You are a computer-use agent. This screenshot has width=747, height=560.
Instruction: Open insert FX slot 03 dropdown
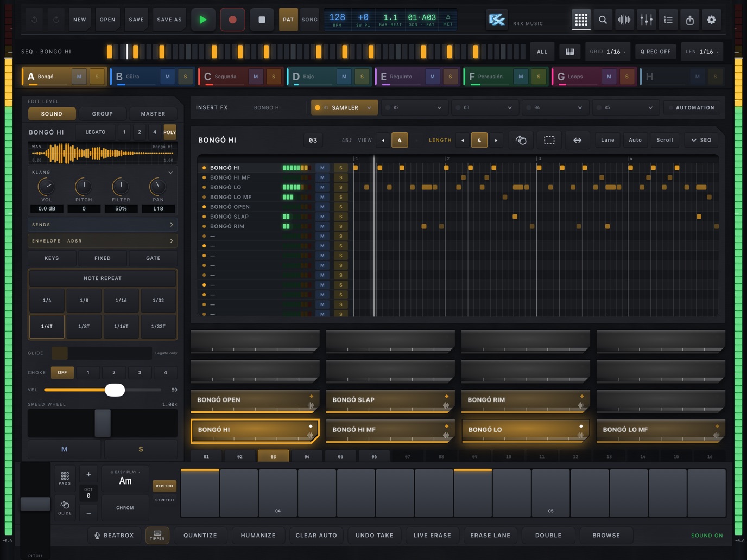click(485, 107)
